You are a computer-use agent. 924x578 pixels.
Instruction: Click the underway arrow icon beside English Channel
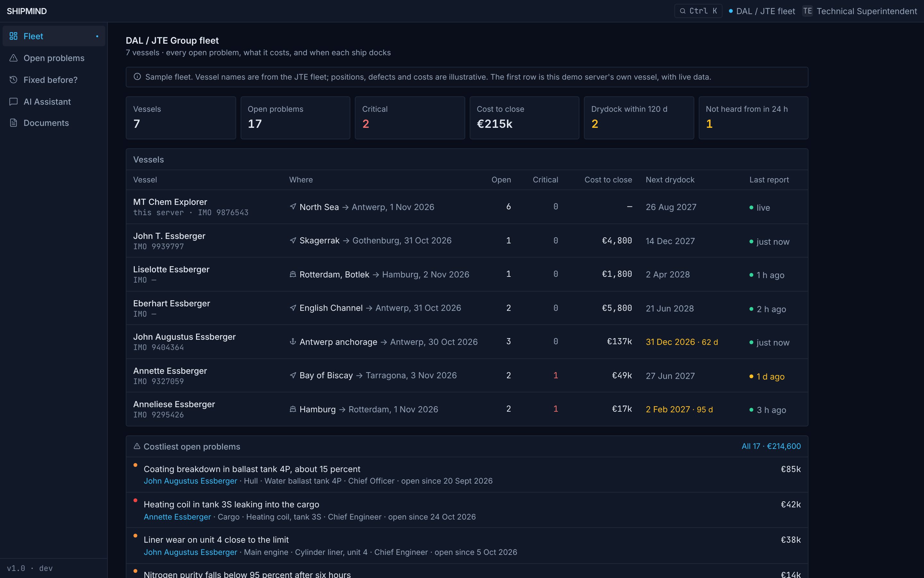pos(293,308)
